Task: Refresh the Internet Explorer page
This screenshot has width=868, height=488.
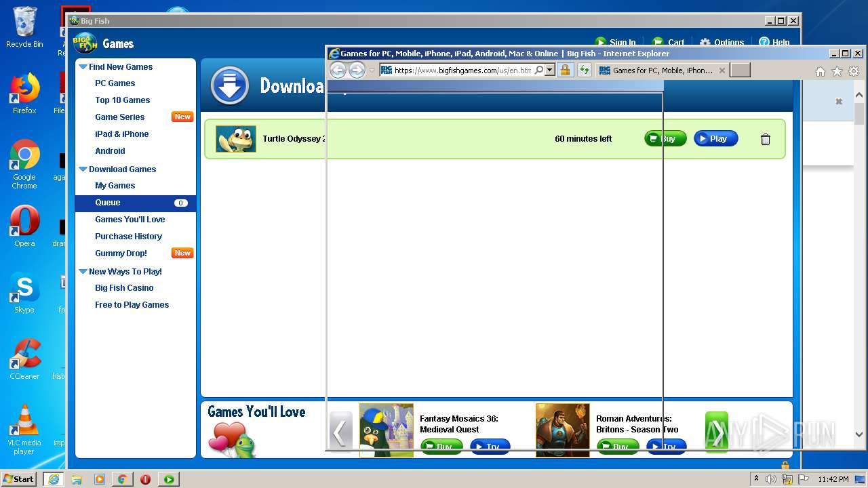Action: point(584,70)
